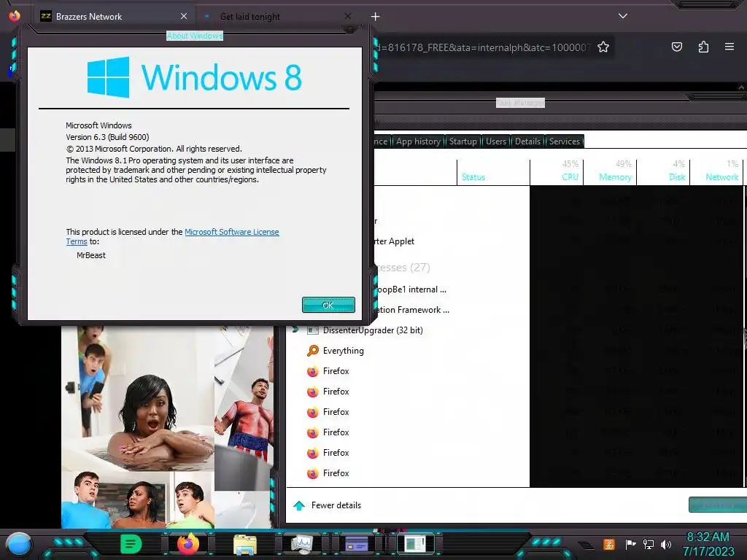Click the "Version 6.3 (Build 9600)" text
Screen dimensions: 747x560
coord(107,137)
